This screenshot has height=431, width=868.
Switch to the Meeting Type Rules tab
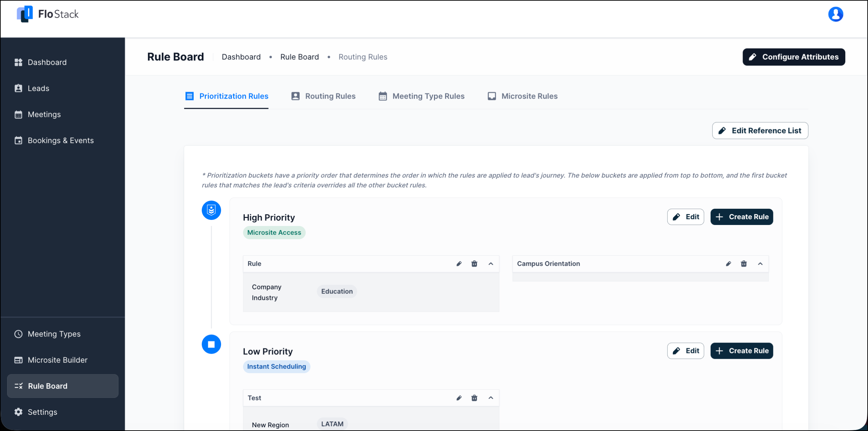(421, 96)
